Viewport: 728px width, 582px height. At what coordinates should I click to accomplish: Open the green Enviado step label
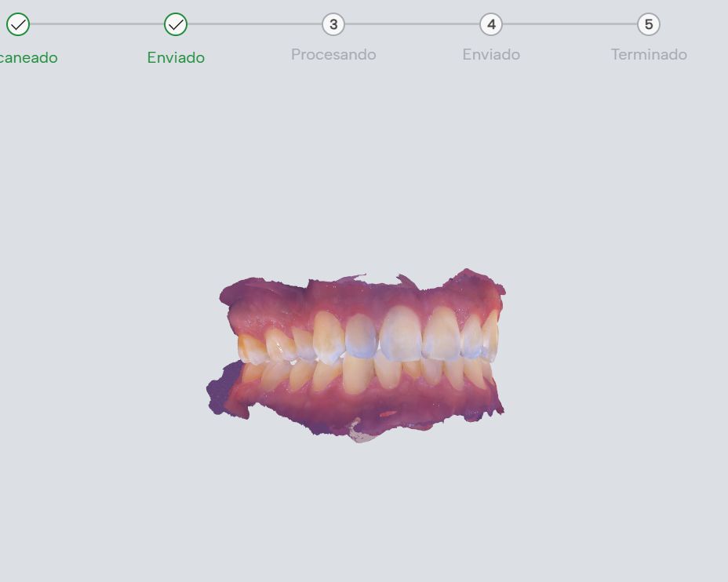tap(176, 57)
